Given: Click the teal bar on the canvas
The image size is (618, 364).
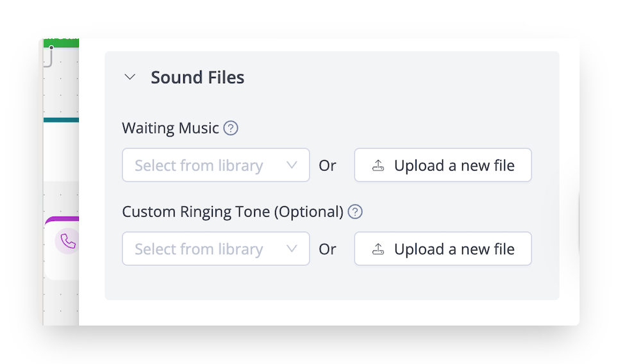Looking at the screenshot, I should pyautogui.click(x=61, y=120).
